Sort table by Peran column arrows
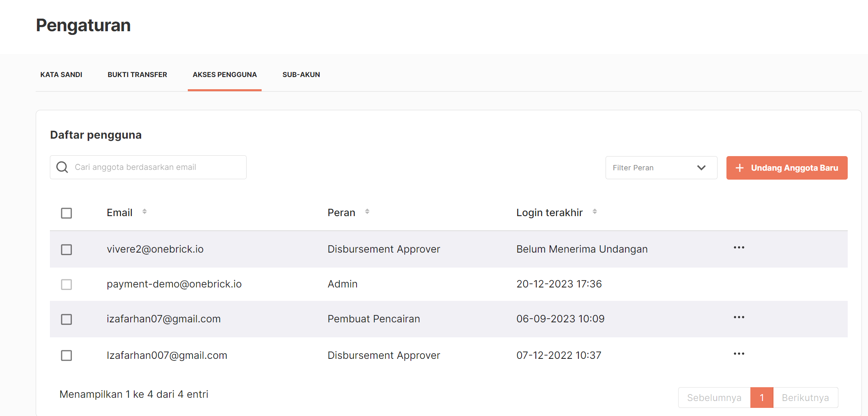 [x=367, y=212]
